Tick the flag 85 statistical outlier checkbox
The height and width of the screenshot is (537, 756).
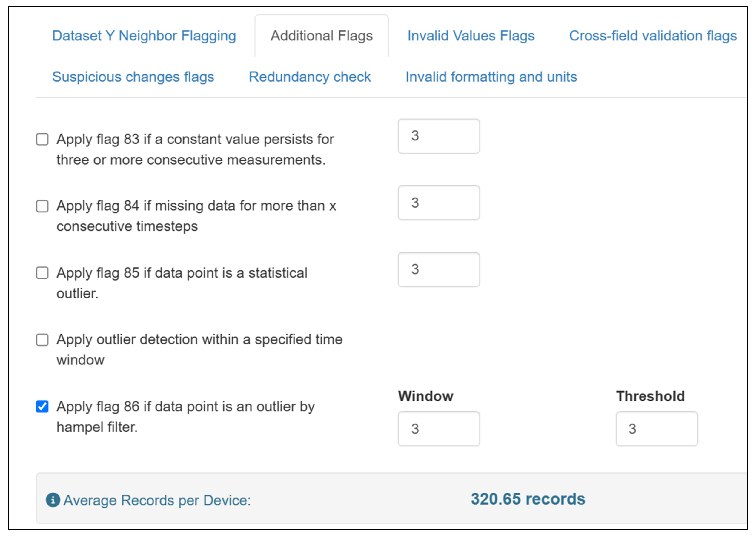[42, 273]
